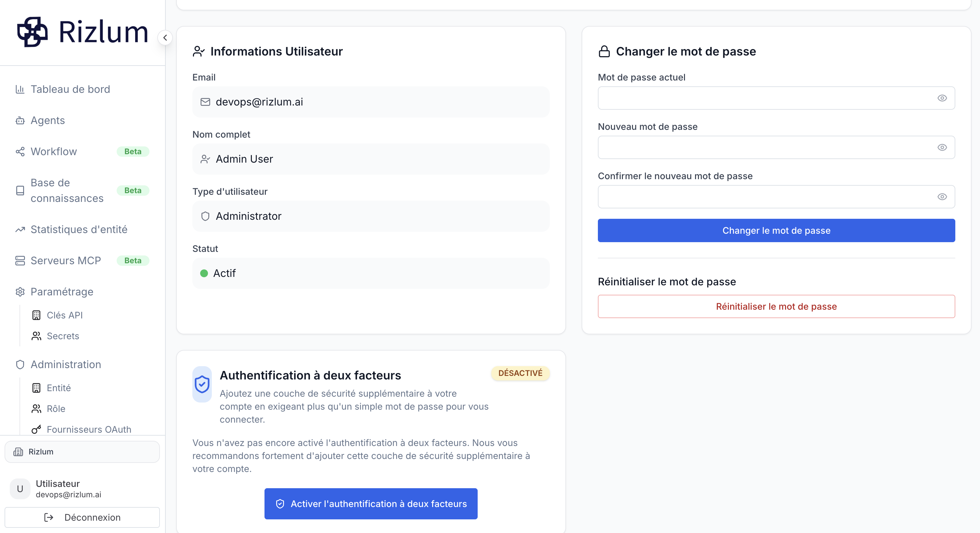Click the Statistiques d'entité trend icon
This screenshot has width=980, height=533.
(x=20, y=229)
